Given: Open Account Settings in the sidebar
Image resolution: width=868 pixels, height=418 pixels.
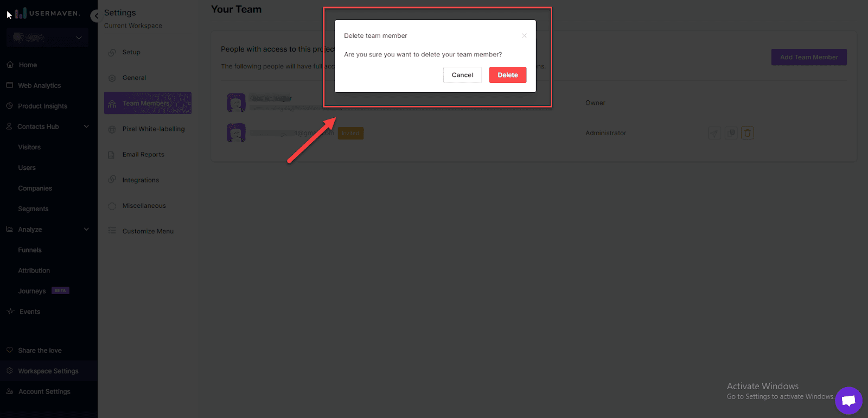Looking at the screenshot, I should tap(44, 391).
